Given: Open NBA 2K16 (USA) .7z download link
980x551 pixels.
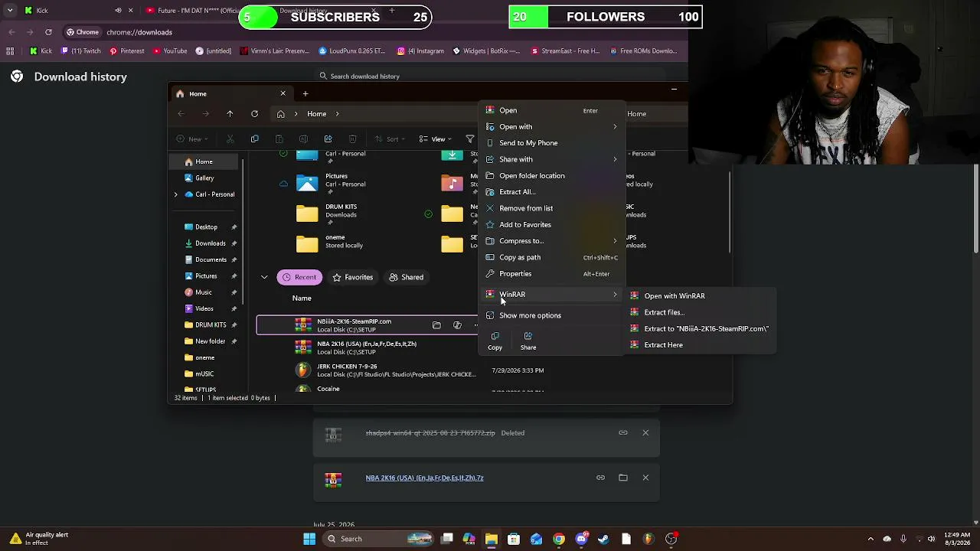Looking at the screenshot, I should [x=424, y=478].
